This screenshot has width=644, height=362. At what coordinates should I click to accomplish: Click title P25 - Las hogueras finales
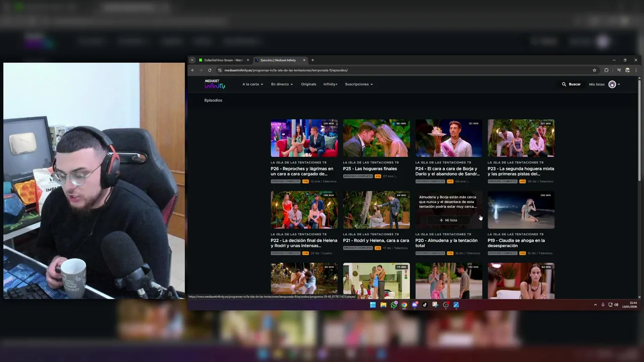pyautogui.click(x=370, y=169)
